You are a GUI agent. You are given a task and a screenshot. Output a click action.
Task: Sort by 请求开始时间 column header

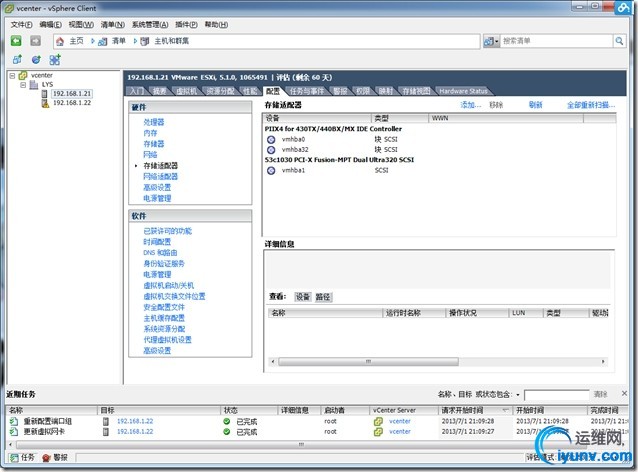pyautogui.click(x=475, y=410)
